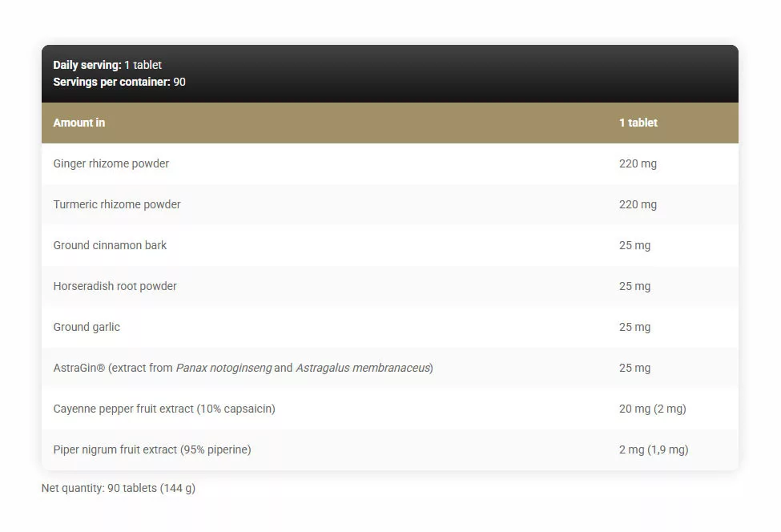Click the 'Servings per container: 90' line

pos(119,82)
